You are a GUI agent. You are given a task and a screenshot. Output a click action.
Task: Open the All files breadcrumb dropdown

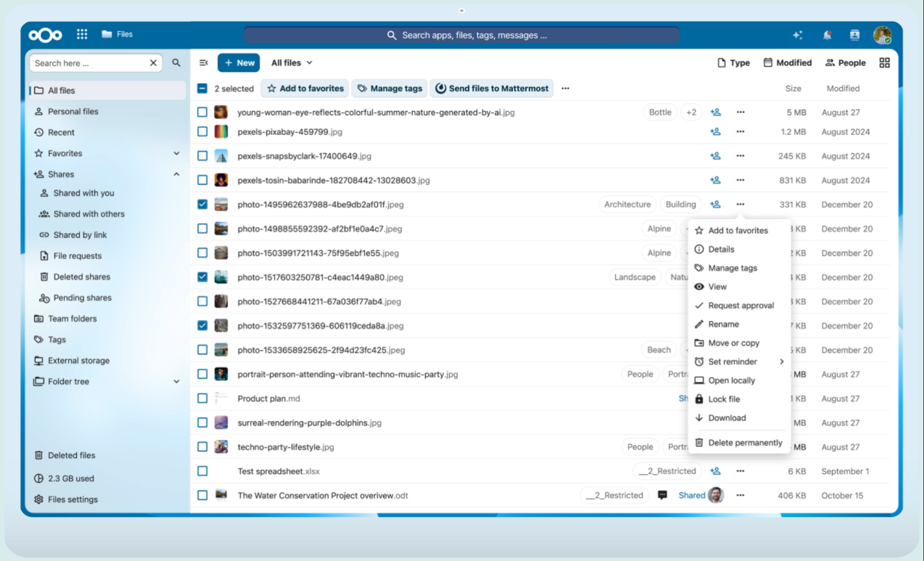tap(292, 63)
